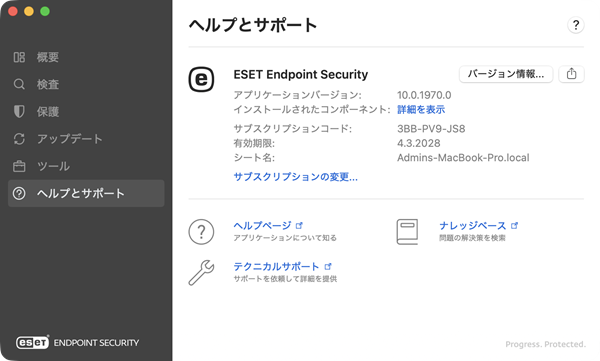
Task: Click the yellow minimize window button
Action: pos(29,11)
